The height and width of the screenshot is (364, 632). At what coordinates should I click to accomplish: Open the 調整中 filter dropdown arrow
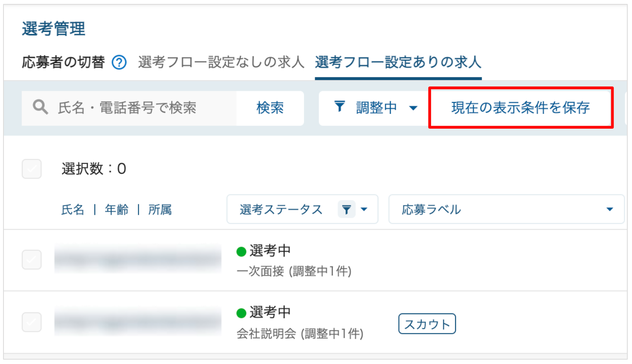pos(413,108)
